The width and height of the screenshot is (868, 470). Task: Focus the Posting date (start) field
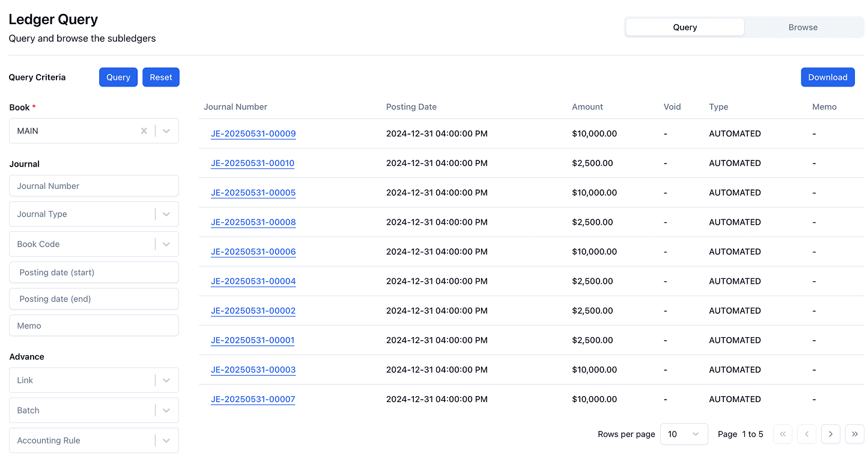pyautogui.click(x=94, y=272)
